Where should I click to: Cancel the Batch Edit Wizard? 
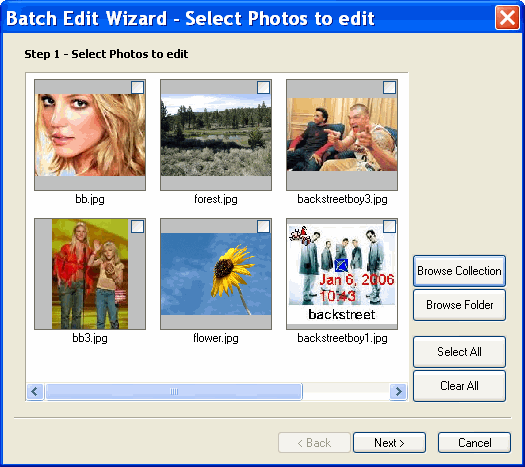[474, 443]
